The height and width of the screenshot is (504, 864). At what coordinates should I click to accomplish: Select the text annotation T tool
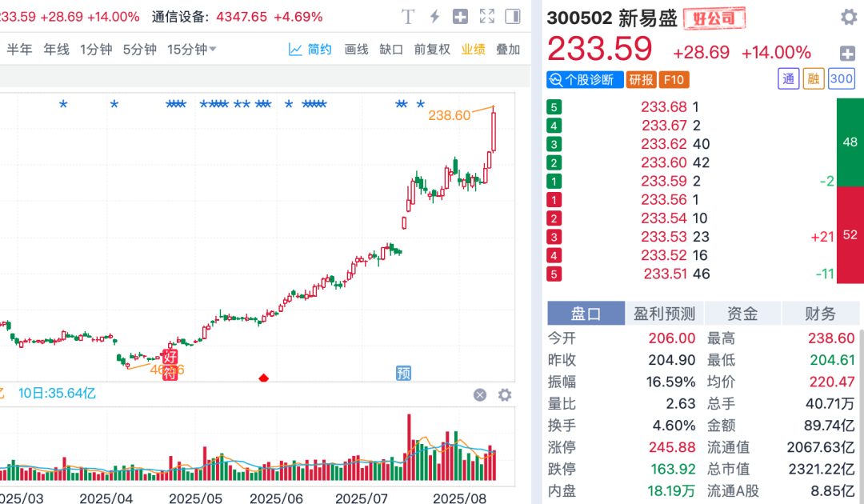(408, 16)
